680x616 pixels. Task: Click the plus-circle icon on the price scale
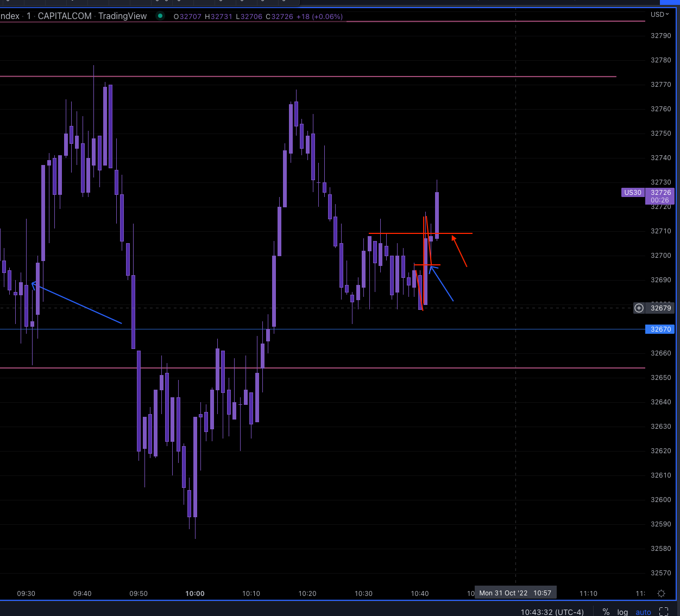(x=639, y=308)
